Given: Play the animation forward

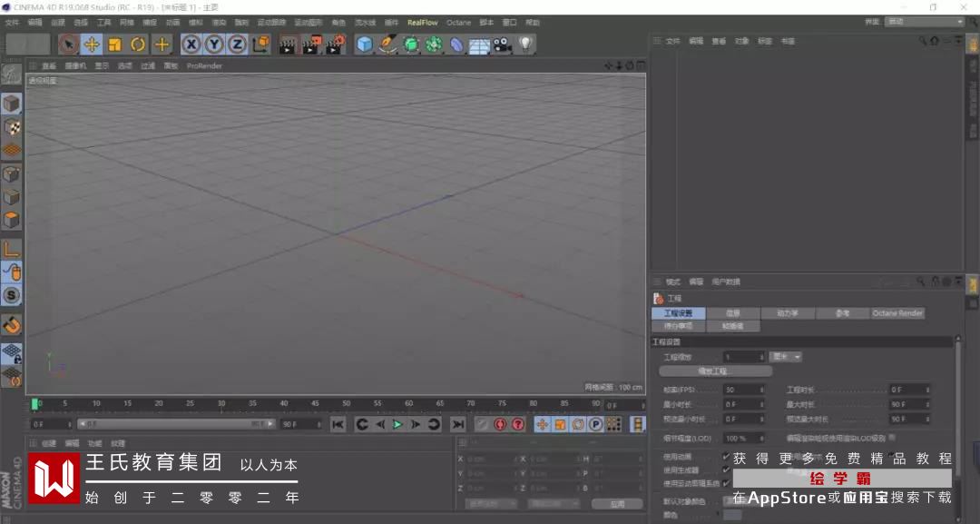Looking at the screenshot, I should [x=397, y=425].
